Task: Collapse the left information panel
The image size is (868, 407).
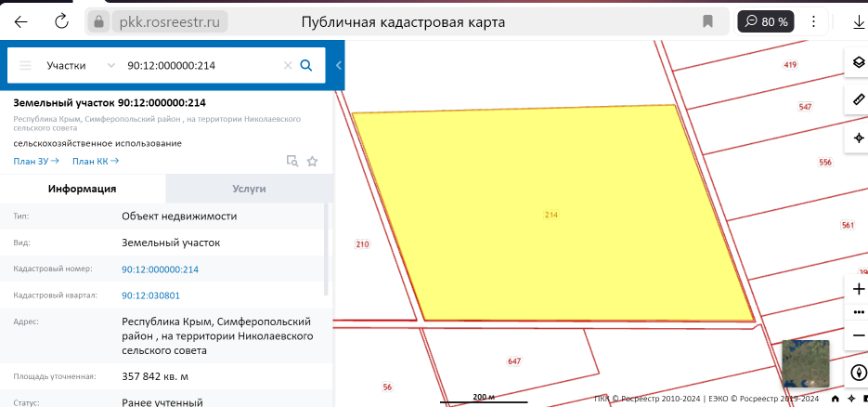Action: click(339, 65)
